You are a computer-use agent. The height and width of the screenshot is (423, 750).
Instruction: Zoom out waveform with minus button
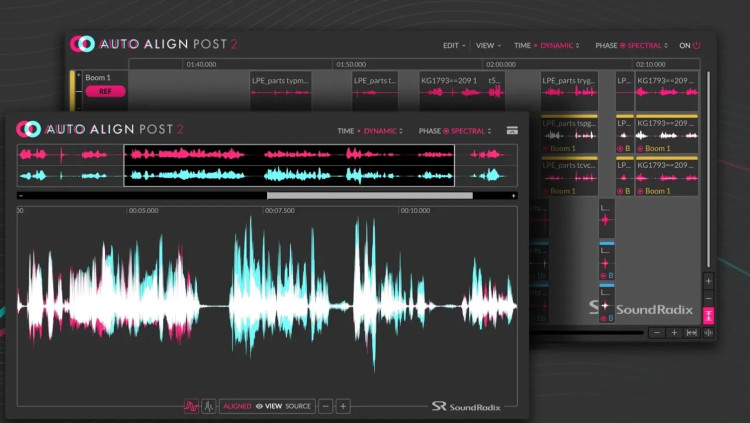coord(325,406)
